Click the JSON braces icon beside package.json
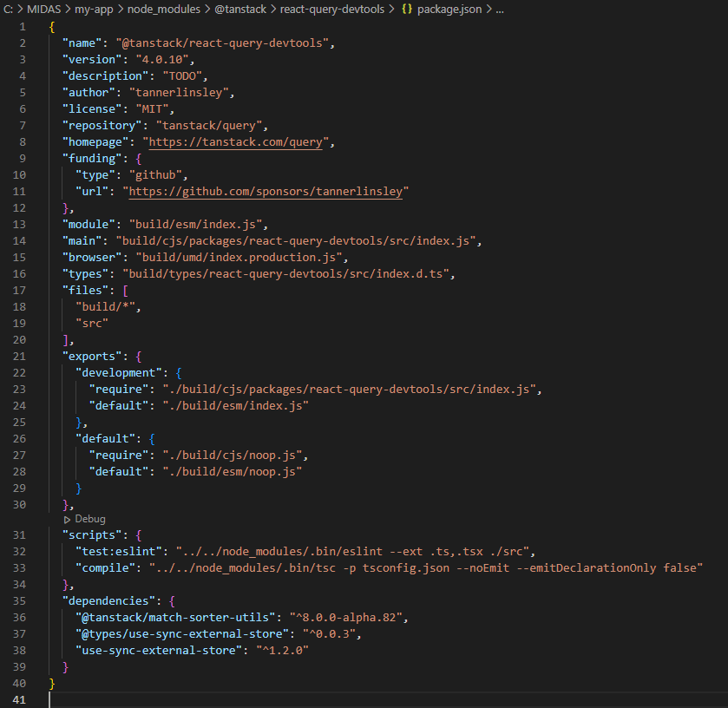 (x=407, y=9)
